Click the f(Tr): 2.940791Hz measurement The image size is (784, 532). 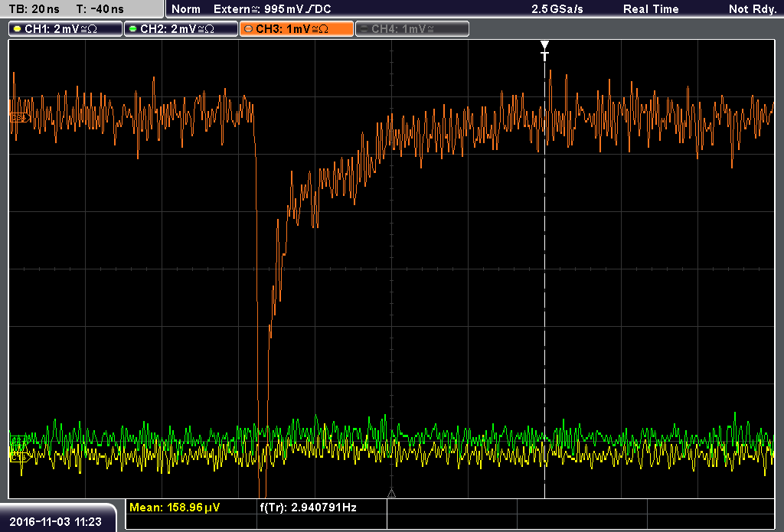pos(308,508)
